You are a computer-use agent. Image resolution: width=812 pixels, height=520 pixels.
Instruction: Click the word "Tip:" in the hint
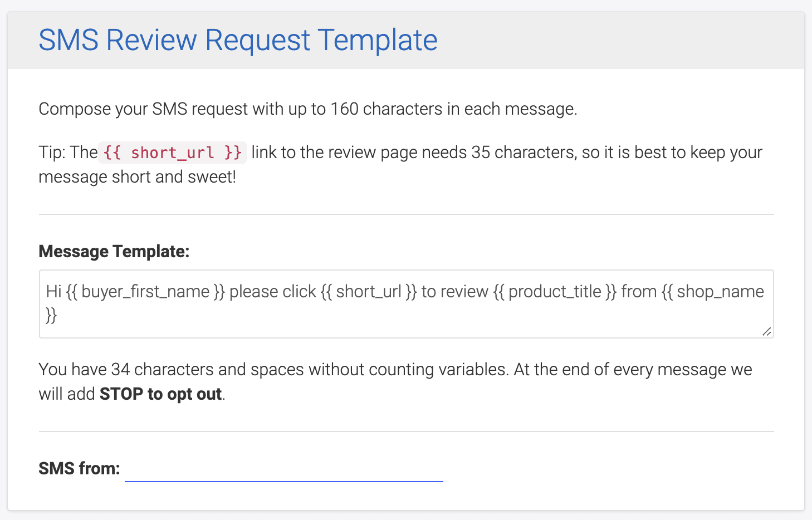(53, 153)
